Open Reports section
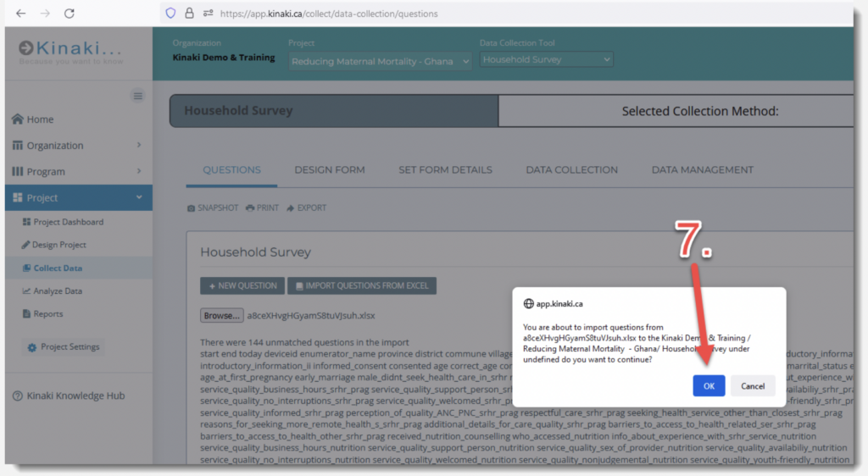868x476 pixels. click(x=48, y=313)
